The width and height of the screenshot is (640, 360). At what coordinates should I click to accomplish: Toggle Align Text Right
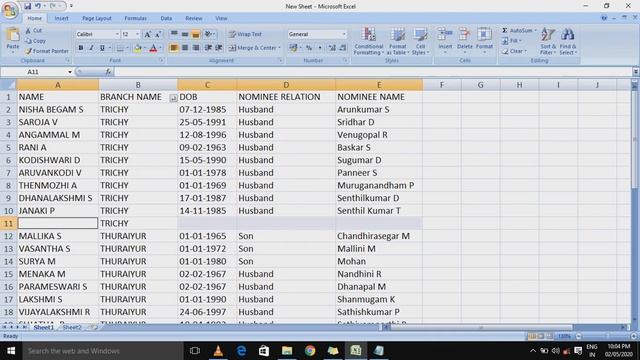[196, 48]
